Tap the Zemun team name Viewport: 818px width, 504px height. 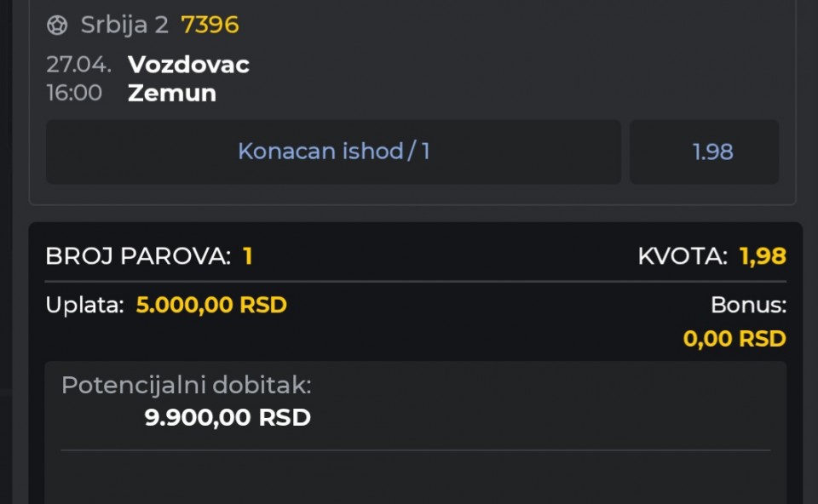coord(171,93)
